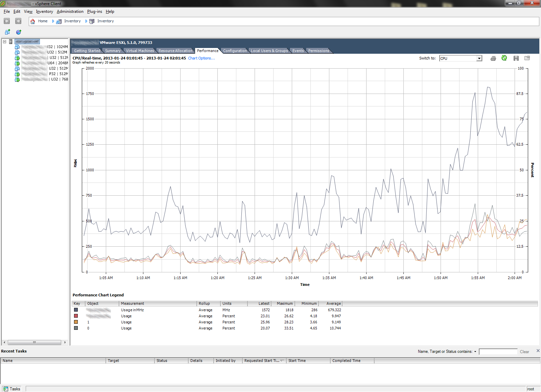Switch to the Virtual Machines tab
541x392 pixels.
pos(140,51)
